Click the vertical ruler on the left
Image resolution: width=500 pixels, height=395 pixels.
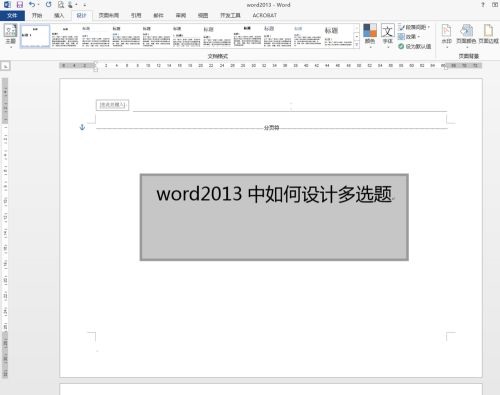(5, 228)
